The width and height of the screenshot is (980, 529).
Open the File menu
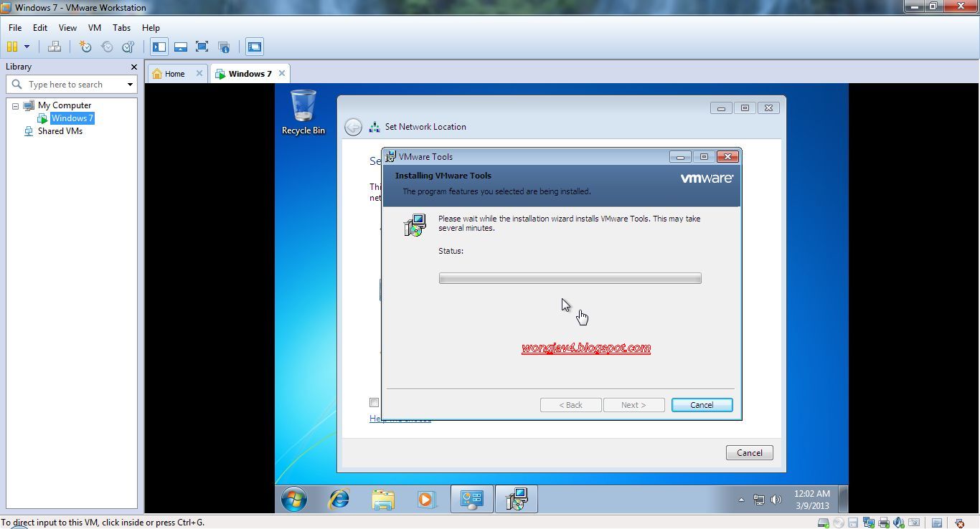15,28
